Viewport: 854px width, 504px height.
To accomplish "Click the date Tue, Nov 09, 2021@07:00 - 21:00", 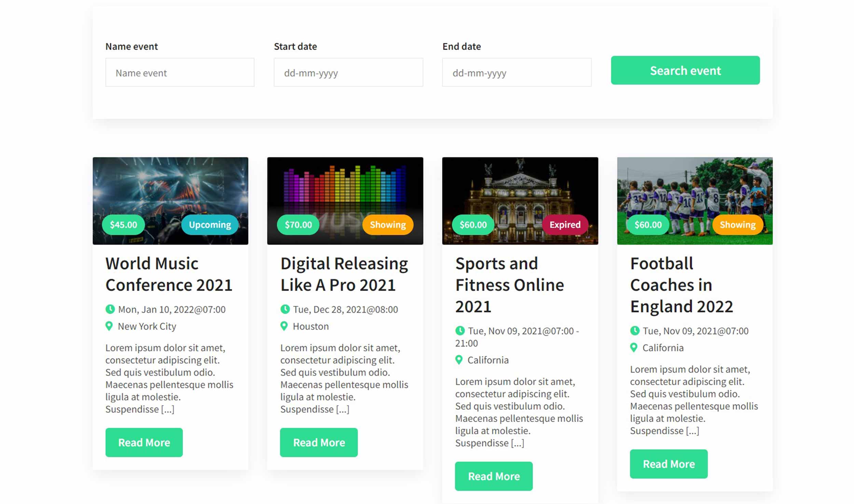I will [x=517, y=337].
